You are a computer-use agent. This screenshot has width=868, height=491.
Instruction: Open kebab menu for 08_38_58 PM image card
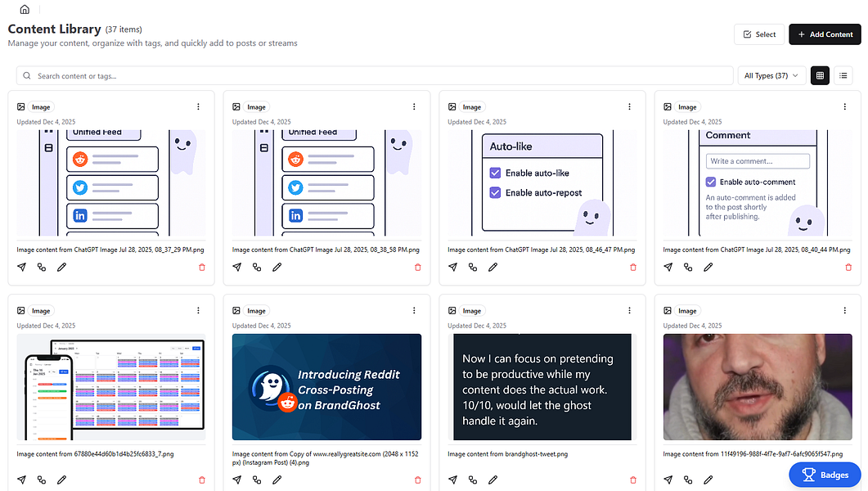point(414,107)
